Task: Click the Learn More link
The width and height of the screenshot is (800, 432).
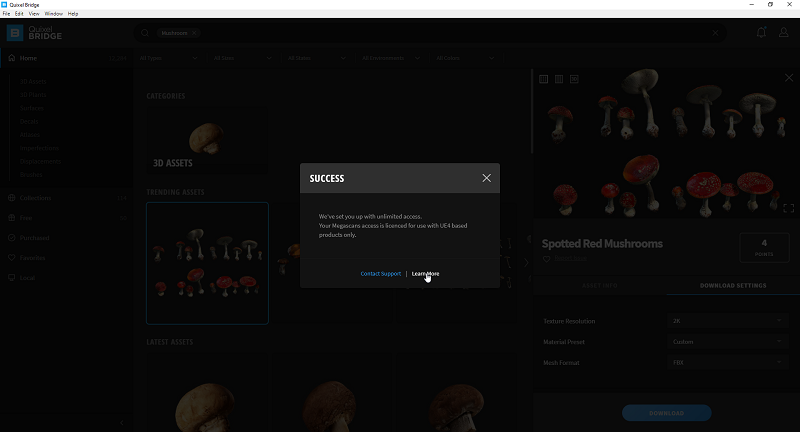Action: (425, 274)
